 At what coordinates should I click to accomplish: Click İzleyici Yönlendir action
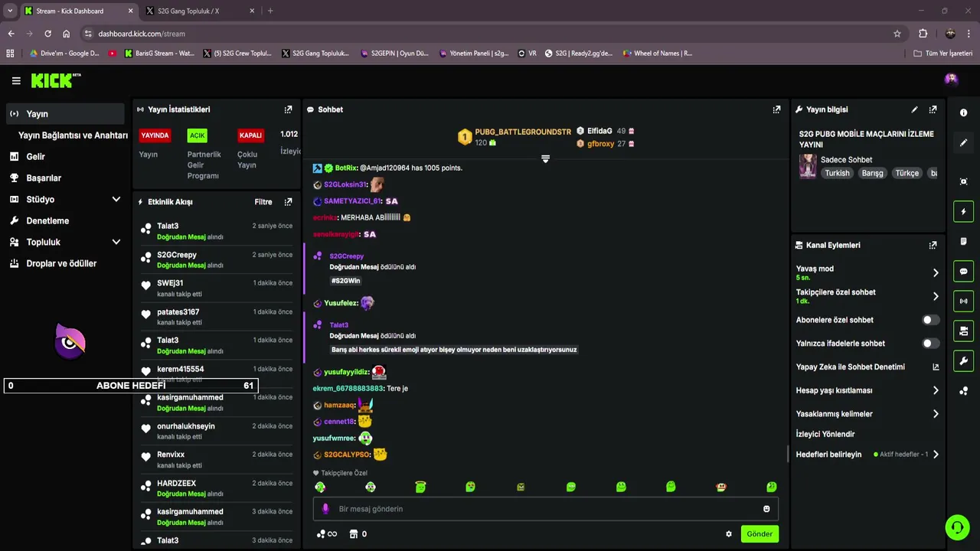(825, 434)
